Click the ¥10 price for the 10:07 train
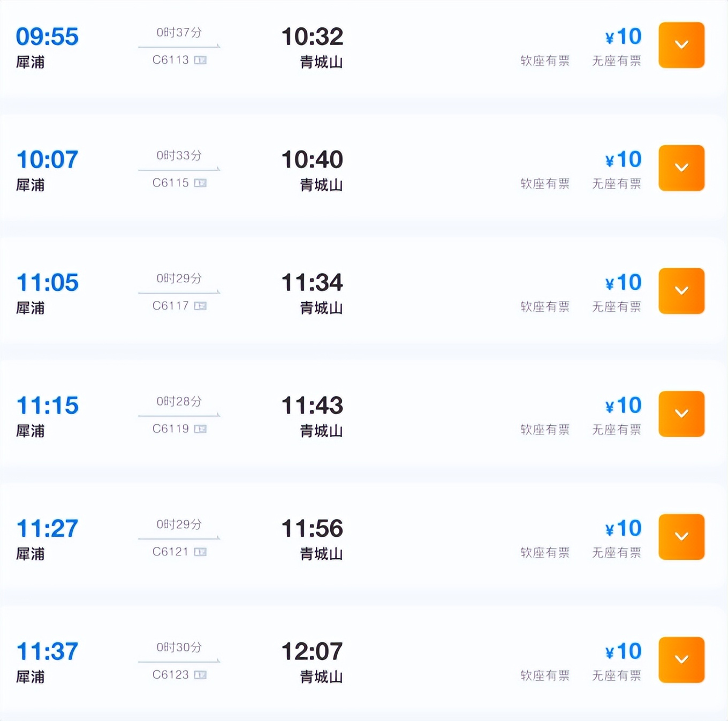 click(623, 160)
